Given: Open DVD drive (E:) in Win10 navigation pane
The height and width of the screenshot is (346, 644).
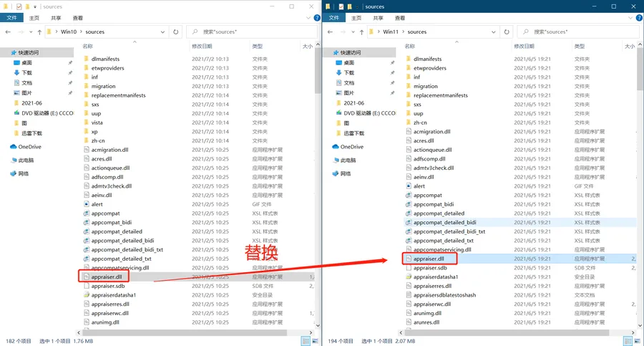Looking at the screenshot, I should pyautogui.click(x=47, y=113).
